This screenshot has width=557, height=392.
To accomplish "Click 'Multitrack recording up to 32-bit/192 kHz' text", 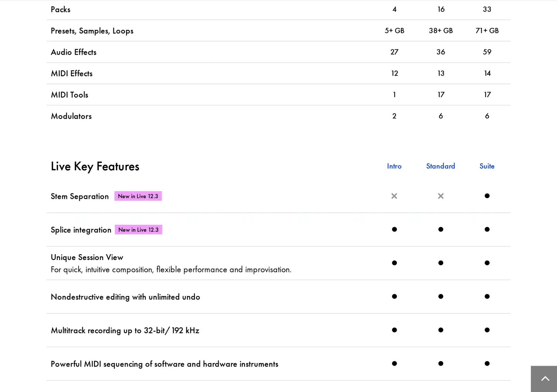I will tap(125, 330).
